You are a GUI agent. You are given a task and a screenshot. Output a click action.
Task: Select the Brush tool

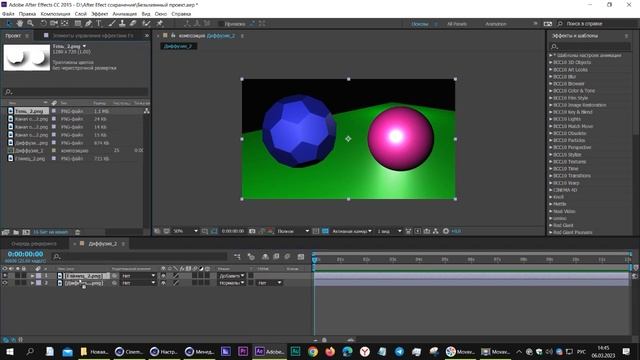(112, 24)
